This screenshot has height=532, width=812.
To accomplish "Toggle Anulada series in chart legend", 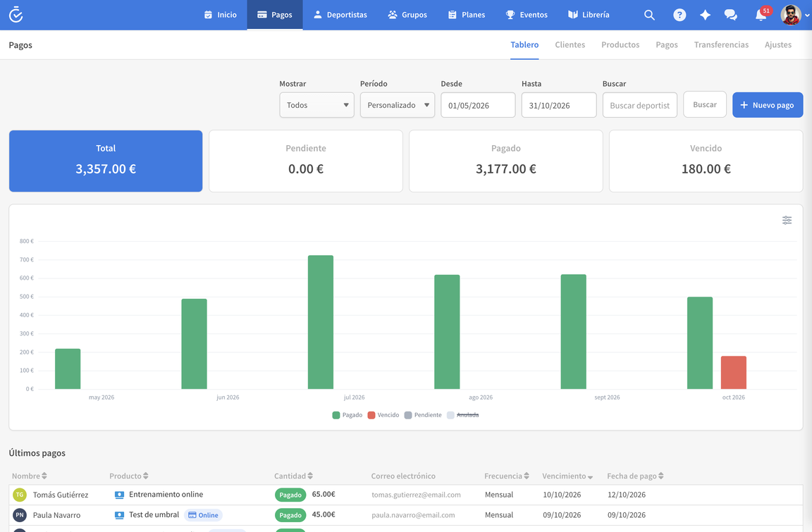I will point(463,415).
